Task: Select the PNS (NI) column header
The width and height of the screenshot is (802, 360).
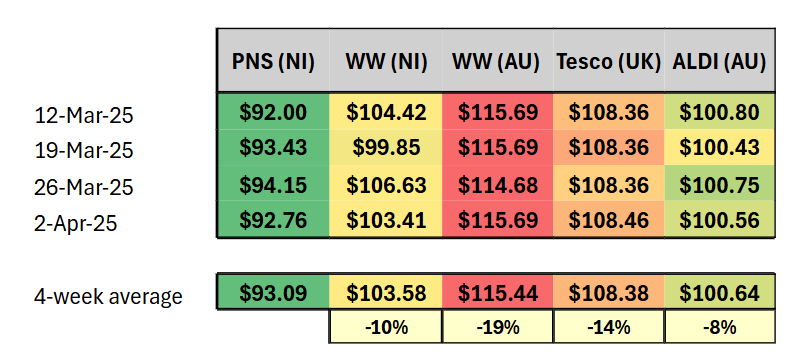Action: 273,61
